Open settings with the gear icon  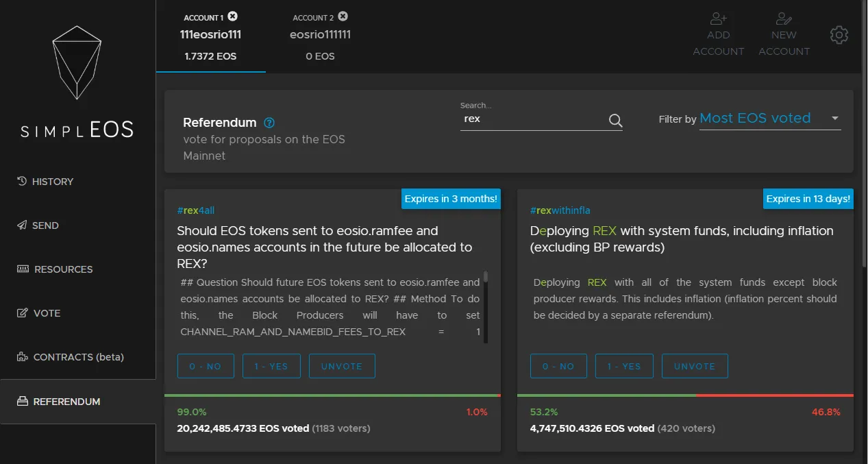[839, 35]
